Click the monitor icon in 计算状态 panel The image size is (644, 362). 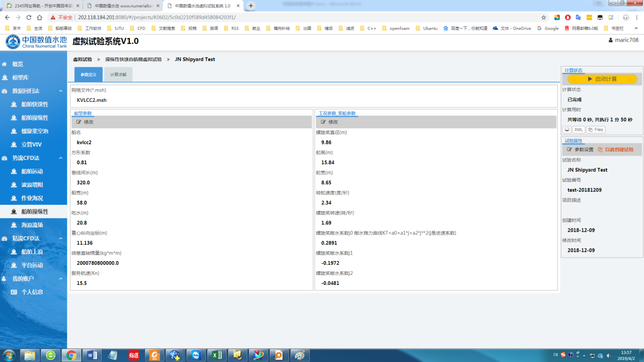(567, 130)
